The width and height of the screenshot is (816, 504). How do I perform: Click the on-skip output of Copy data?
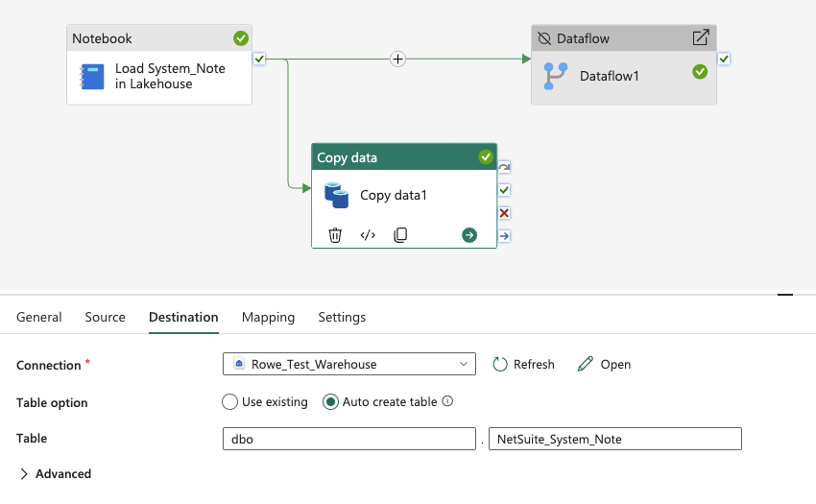click(504, 167)
